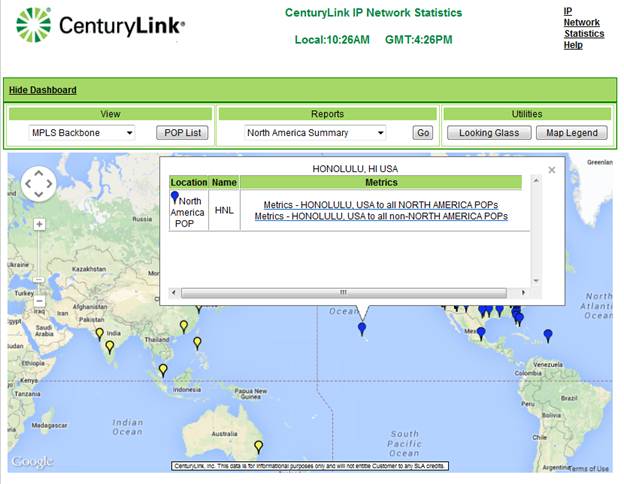The width and height of the screenshot is (624, 484).
Task: Show the Map Legend
Action: pyautogui.click(x=572, y=133)
